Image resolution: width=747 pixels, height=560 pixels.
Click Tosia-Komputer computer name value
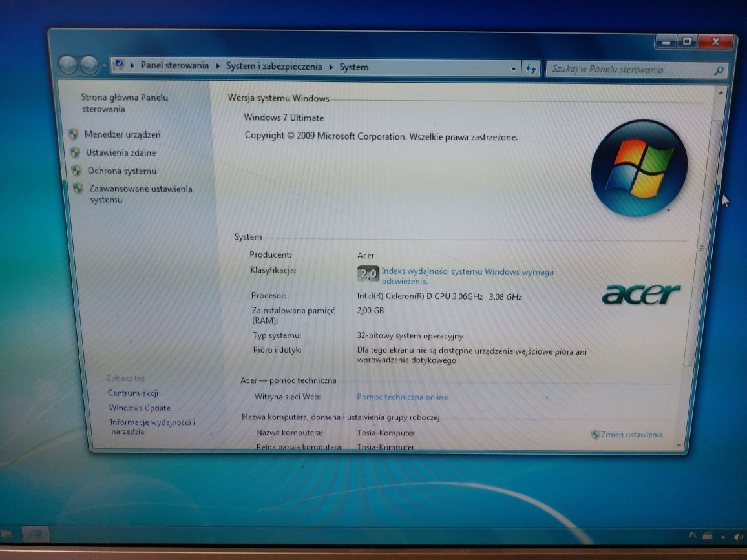coord(385,433)
